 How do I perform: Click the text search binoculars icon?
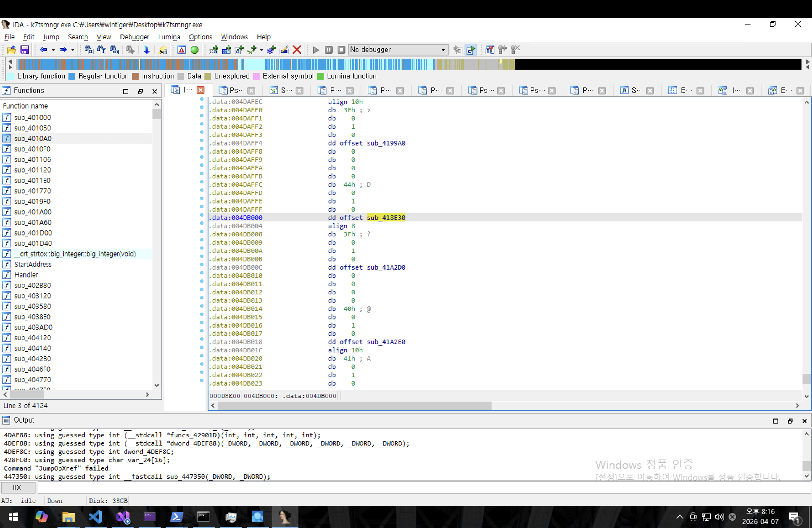[x=102, y=50]
